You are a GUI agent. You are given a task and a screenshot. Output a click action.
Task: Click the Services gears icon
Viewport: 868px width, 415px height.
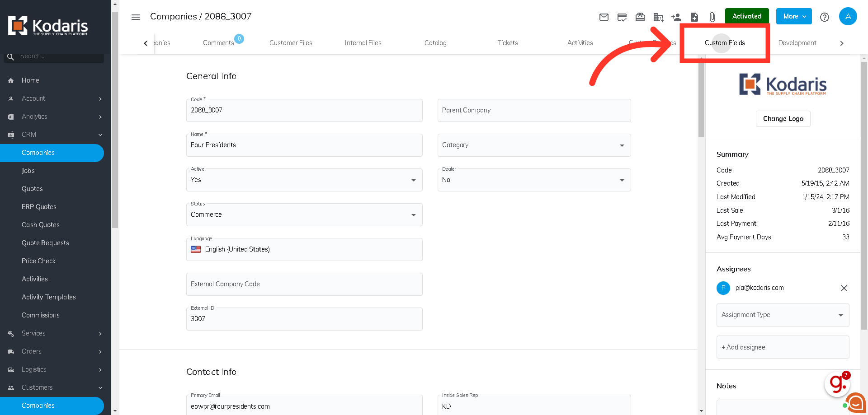[x=11, y=333]
